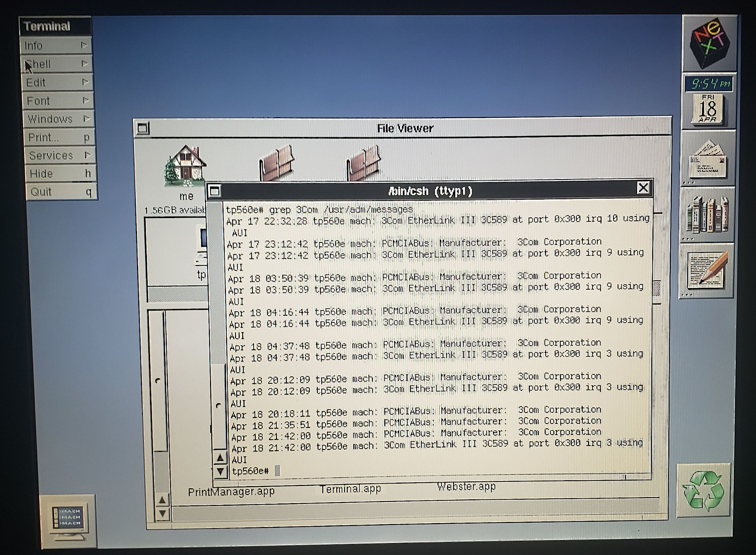
Task: Open the Librarian bookshelf icon in dock
Action: point(707,215)
